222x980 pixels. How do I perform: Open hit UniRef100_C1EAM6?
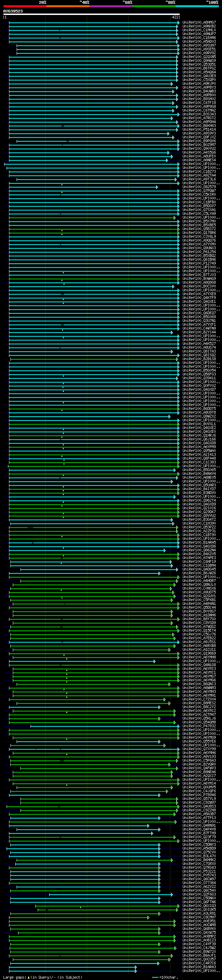[x=199, y=38]
